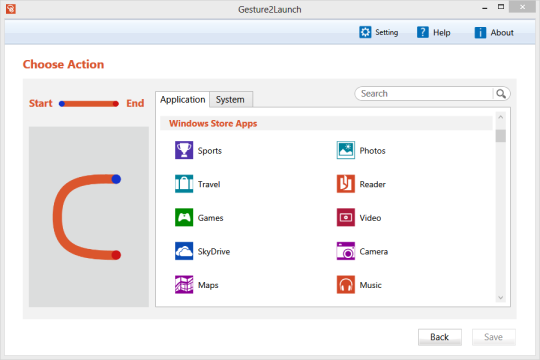Select the Camera app icon

coord(346,251)
